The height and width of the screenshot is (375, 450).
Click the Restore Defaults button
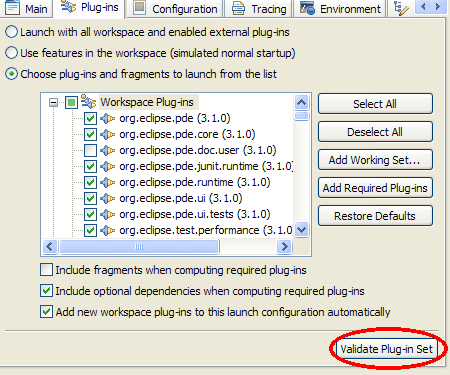[375, 216]
